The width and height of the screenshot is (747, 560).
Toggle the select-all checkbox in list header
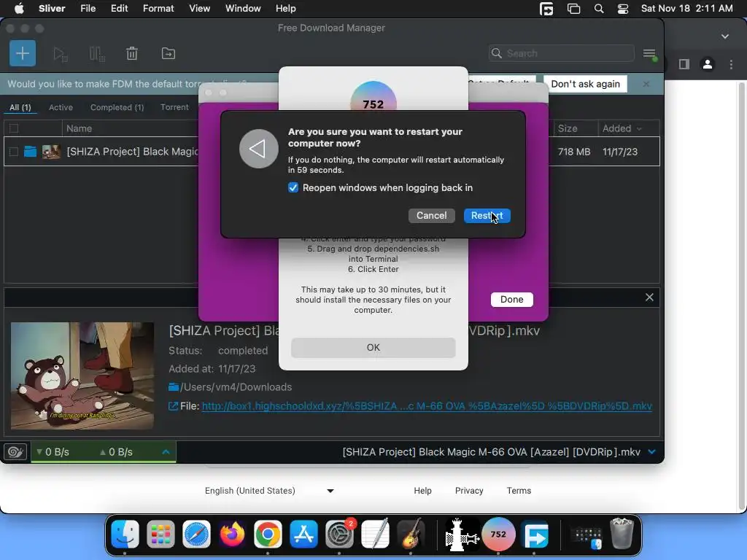tap(14, 128)
